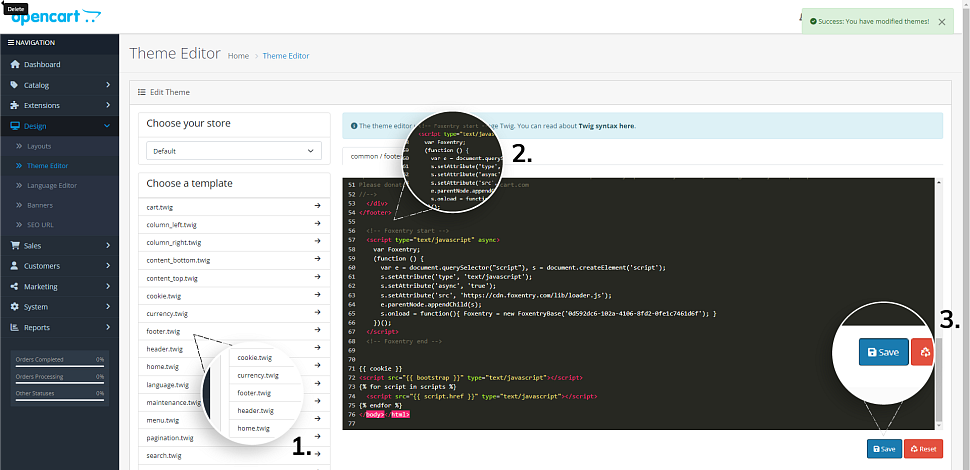Image resolution: width=970 pixels, height=470 pixels.
Task: Expand the Marketing menu
Action: click(x=59, y=286)
